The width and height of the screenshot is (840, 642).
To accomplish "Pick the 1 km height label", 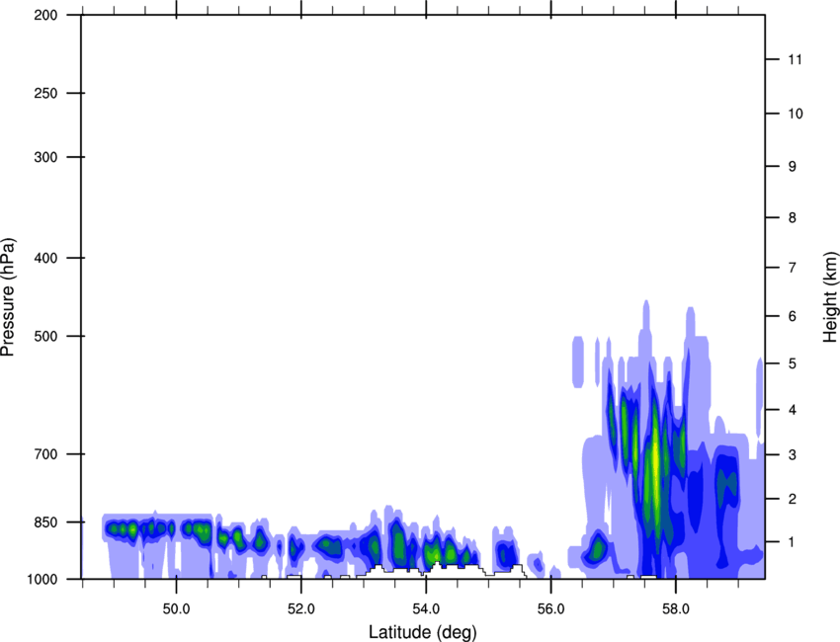I will [793, 542].
